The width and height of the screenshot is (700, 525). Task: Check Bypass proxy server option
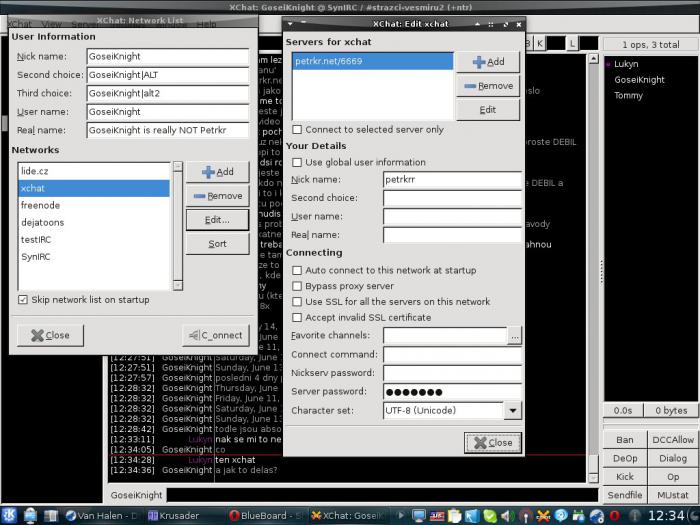tap(297, 286)
